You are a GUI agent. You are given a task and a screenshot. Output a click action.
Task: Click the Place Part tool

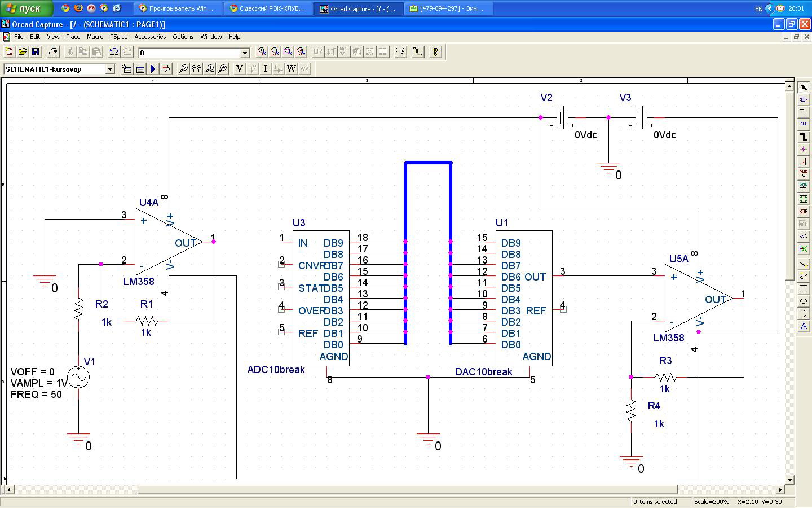click(804, 99)
